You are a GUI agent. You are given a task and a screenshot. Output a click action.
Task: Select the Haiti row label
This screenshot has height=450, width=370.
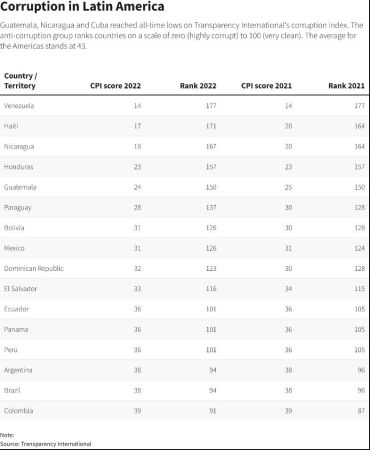pyautogui.click(x=11, y=126)
